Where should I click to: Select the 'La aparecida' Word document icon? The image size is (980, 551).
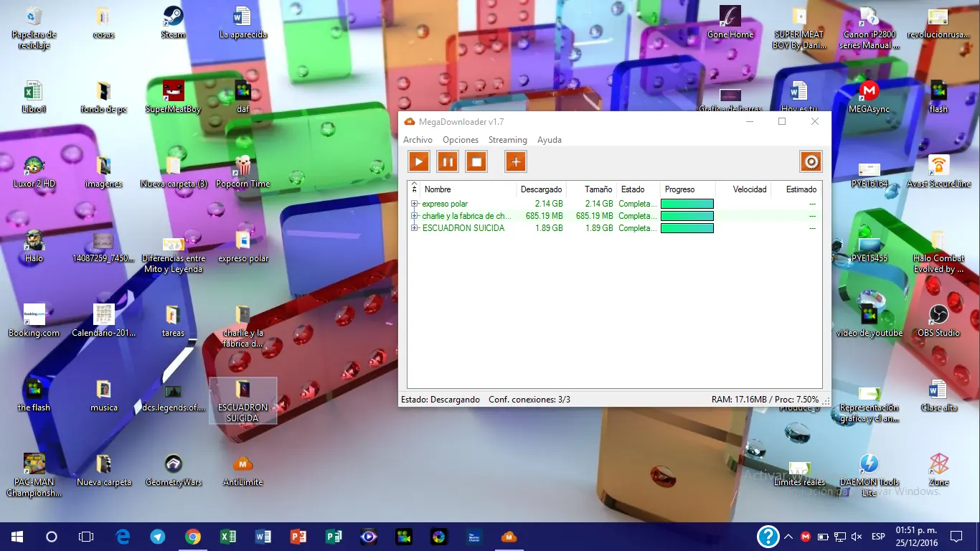click(x=243, y=22)
